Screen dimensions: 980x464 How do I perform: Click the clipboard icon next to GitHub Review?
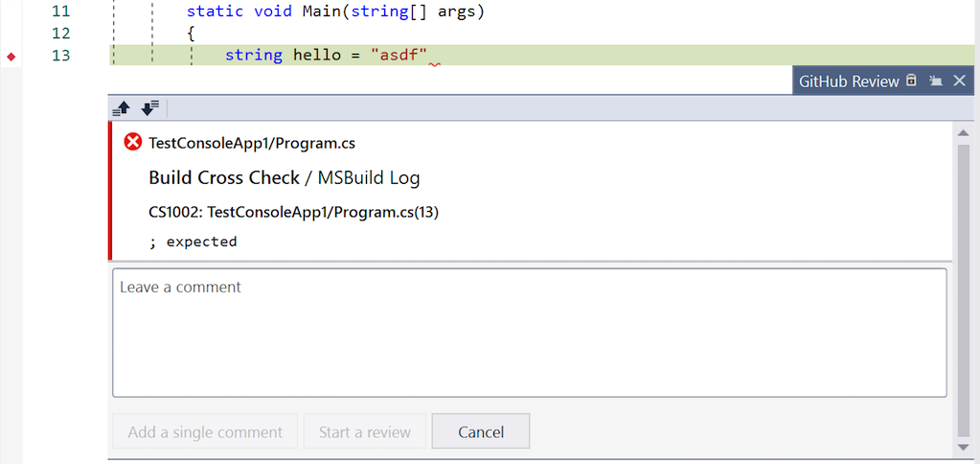click(912, 81)
